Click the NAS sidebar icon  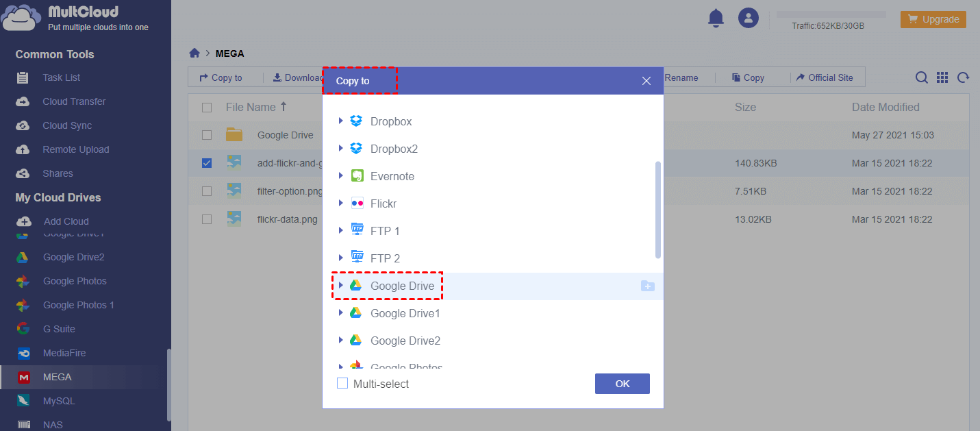click(x=23, y=425)
